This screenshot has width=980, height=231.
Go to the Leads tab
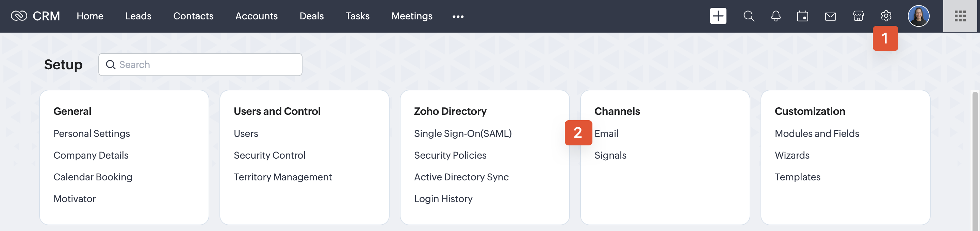tap(138, 16)
